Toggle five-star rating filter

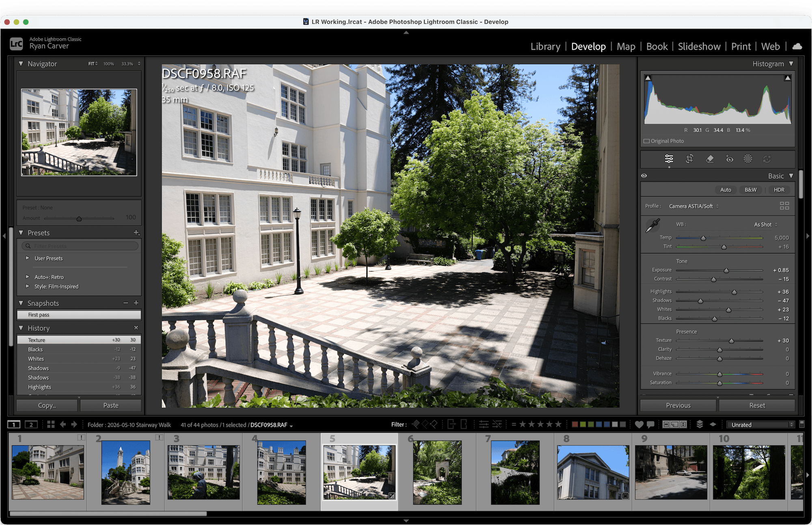pyautogui.click(x=558, y=424)
